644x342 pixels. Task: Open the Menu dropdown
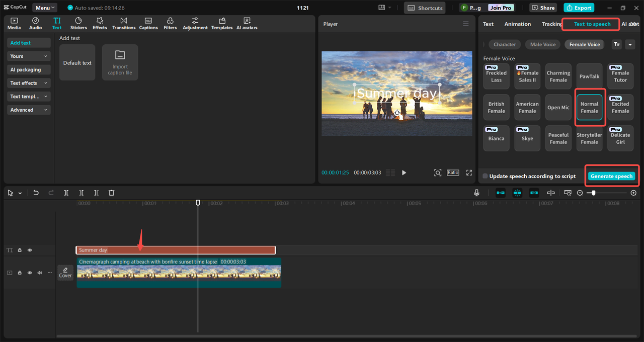tap(45, 8)
